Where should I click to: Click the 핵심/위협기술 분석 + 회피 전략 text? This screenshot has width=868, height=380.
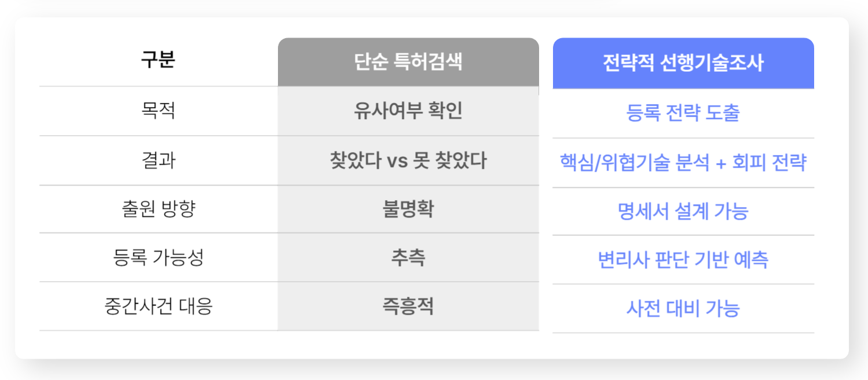(x=683, y=163)
